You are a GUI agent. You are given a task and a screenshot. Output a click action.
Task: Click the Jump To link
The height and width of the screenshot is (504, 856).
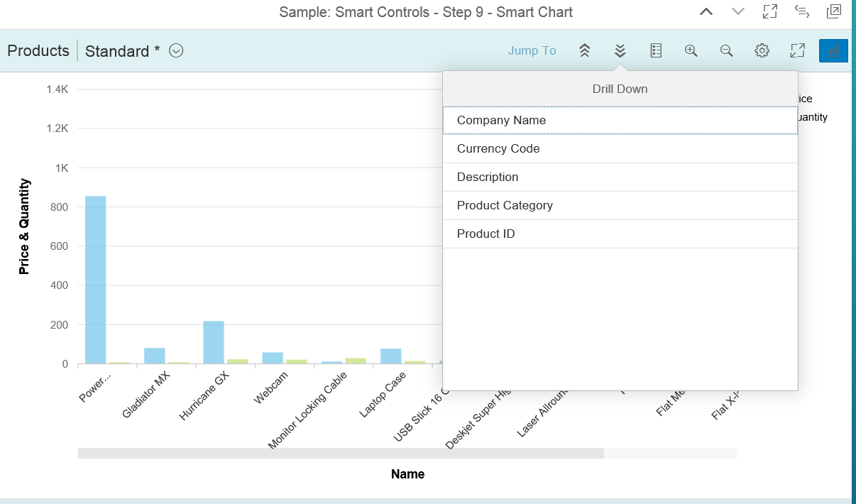(532, 50)
